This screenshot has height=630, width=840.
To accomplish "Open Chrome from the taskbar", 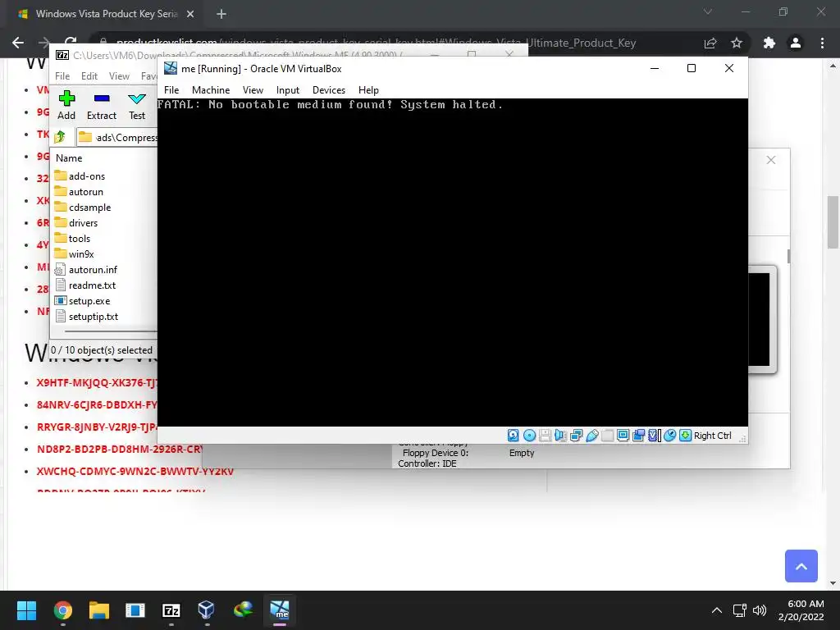I will (62, 610).
